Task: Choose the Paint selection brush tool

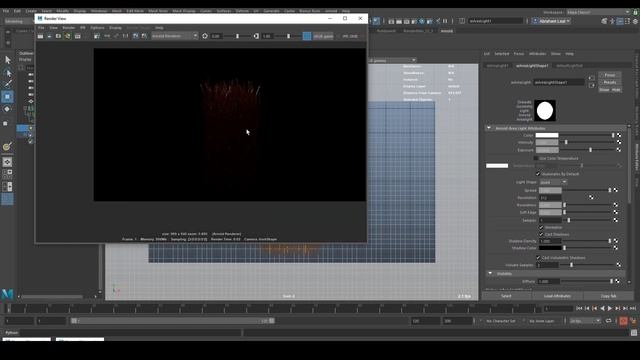Action: tap(7, 84)
